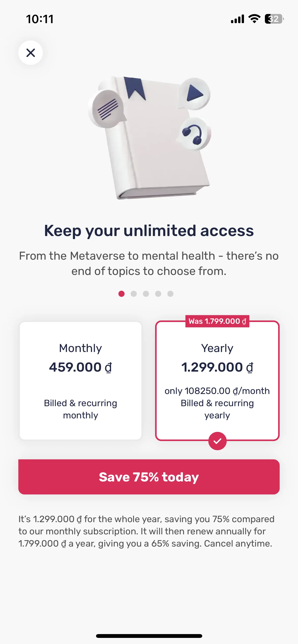The height and width of the screenshot is (644, 298).
Task: Tap the 'Save 75% today' button
Action: tap(149, 477)
